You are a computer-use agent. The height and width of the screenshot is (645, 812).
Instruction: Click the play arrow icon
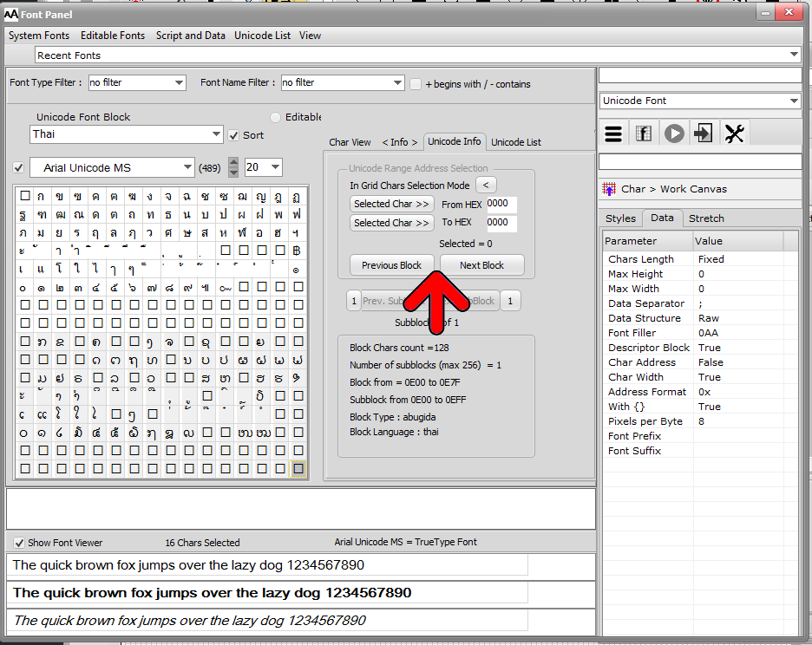coord(674,134)
